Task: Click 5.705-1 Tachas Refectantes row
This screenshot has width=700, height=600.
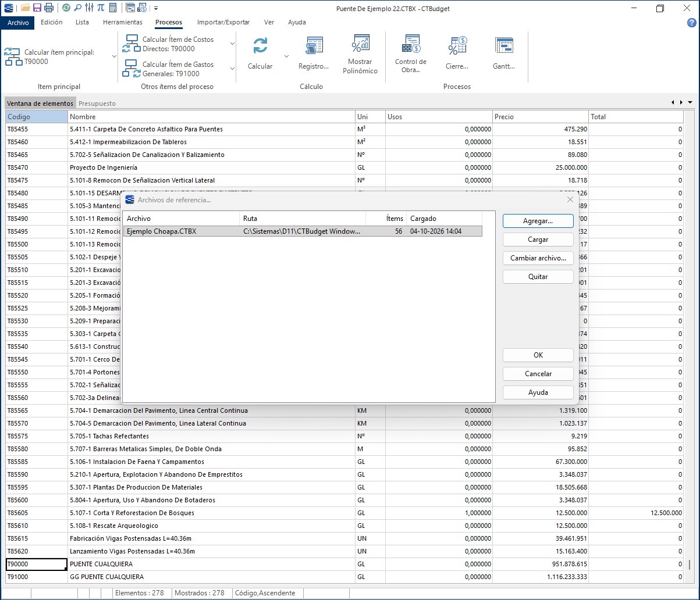Action: (344, 436)
